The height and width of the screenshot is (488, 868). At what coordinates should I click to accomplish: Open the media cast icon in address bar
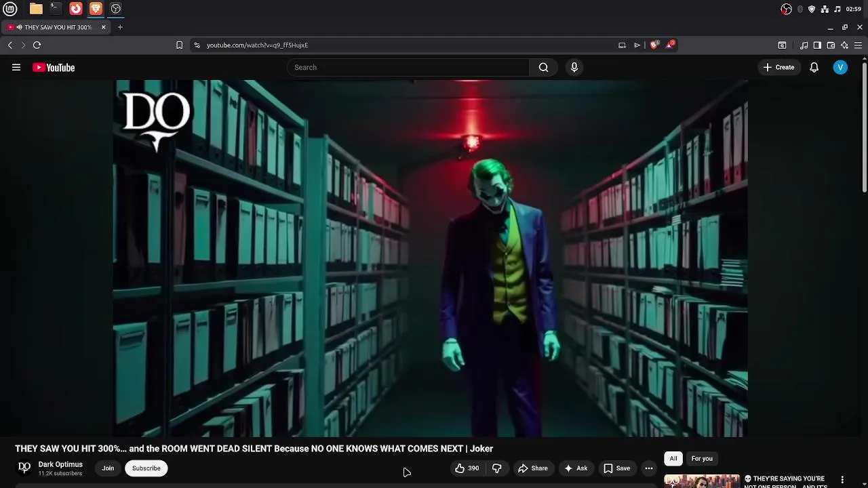click(622, 45)
